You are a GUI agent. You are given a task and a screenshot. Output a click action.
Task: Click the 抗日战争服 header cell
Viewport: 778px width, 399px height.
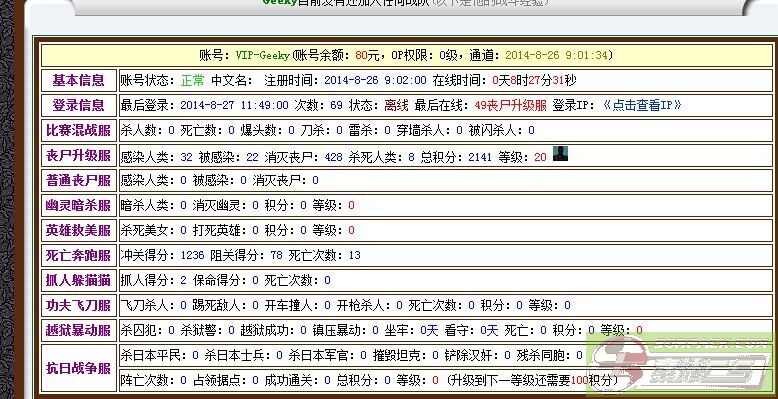click(78, 368)
